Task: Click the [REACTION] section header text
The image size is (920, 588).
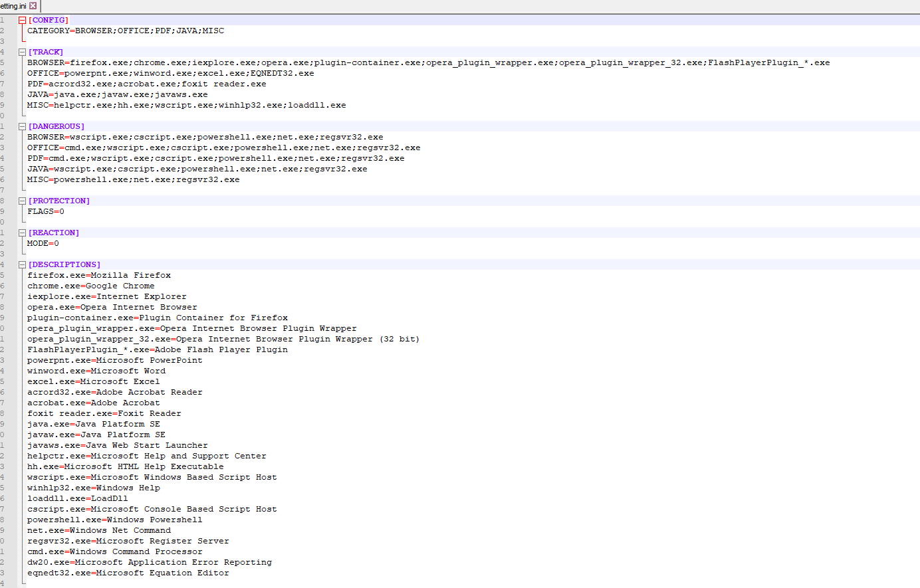Action: tap(54, 233)
